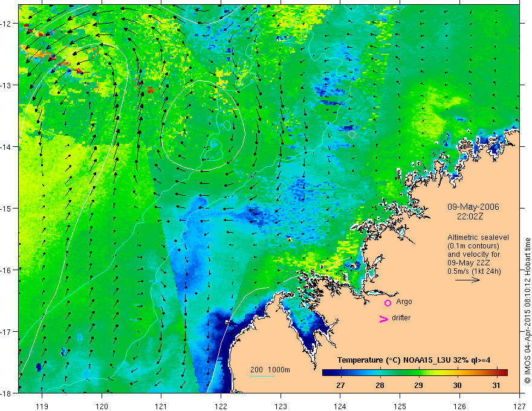Click the longitude label 125
This screenshot has height=411, width=532.
(400, 406)
